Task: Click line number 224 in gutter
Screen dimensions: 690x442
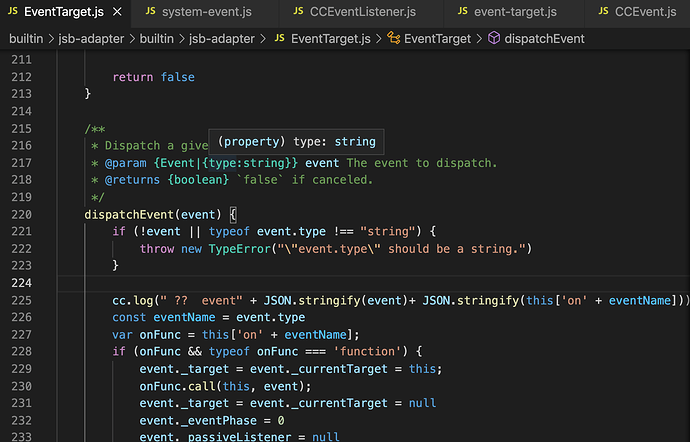Action: [x=21, y=283]
